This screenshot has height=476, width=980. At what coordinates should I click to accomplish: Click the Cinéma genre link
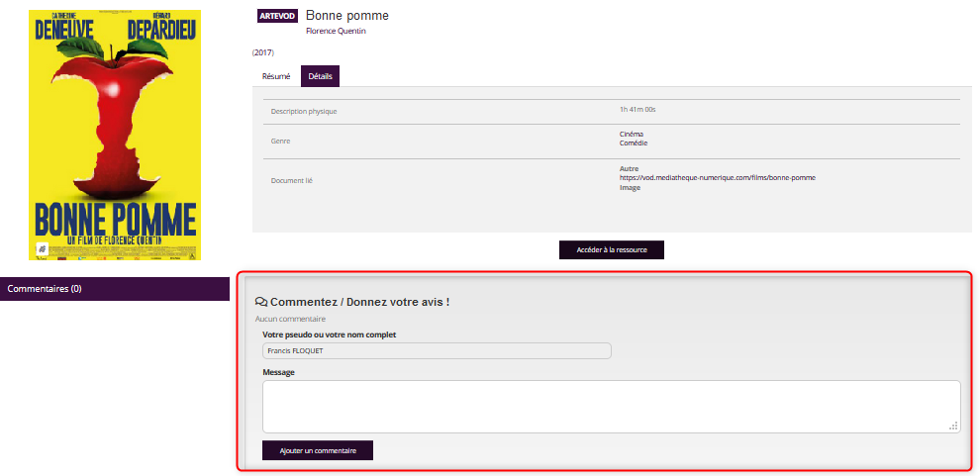coord(632,134)
